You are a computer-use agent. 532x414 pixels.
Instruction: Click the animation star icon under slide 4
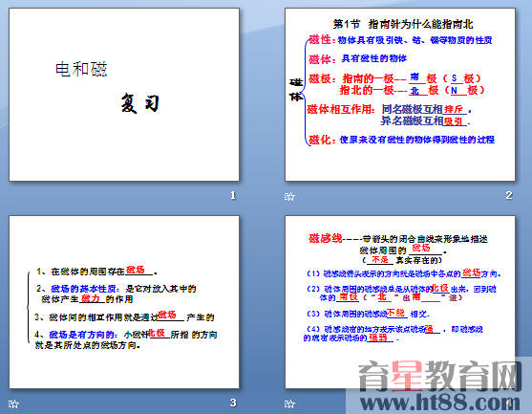click(x=289, y=403)
